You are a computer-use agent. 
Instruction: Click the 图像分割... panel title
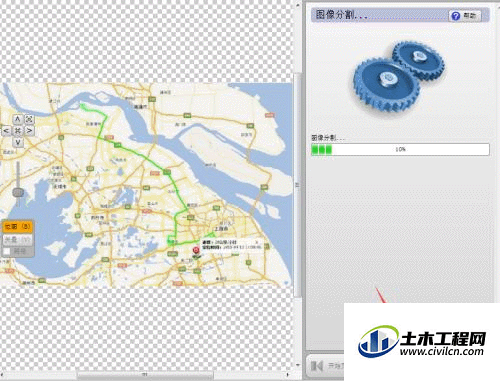click(x=341, y=15)
